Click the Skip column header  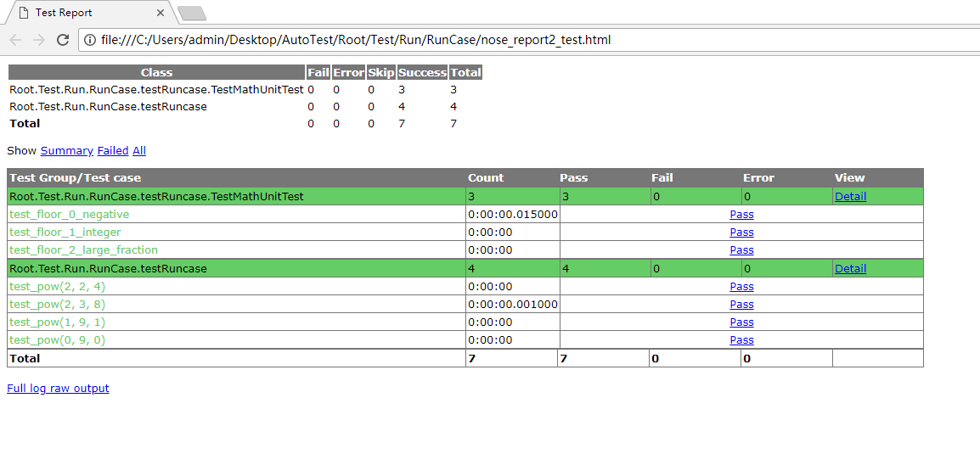click(x=380, y=72)
